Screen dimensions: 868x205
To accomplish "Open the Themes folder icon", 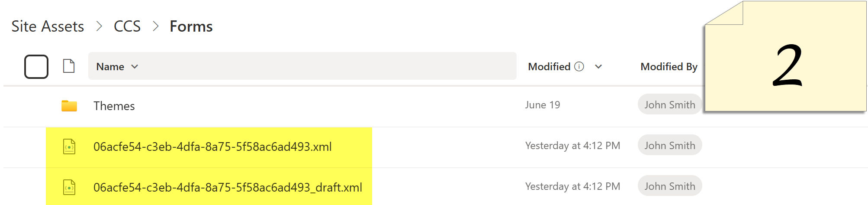I will tap(69, 106).
